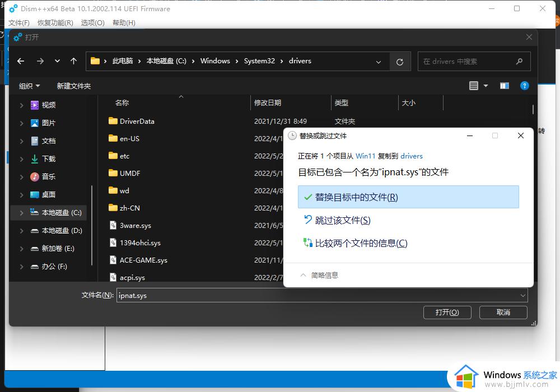Screen dimensions: 560x392
Task: Click the 办公 (F:) drive icon
Action: pos(35,267)
